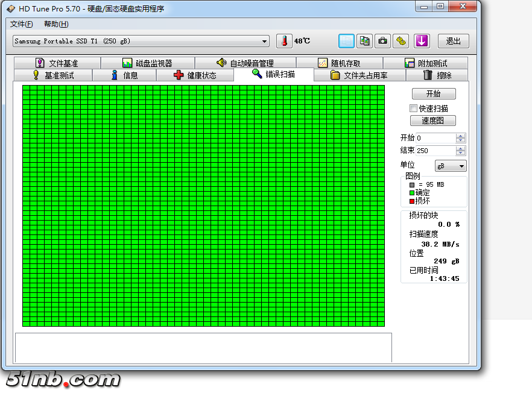The width and height of the screenshot is (532, 393).
Task: Click the copy text to clipboard icon
Action: [346, 41]
